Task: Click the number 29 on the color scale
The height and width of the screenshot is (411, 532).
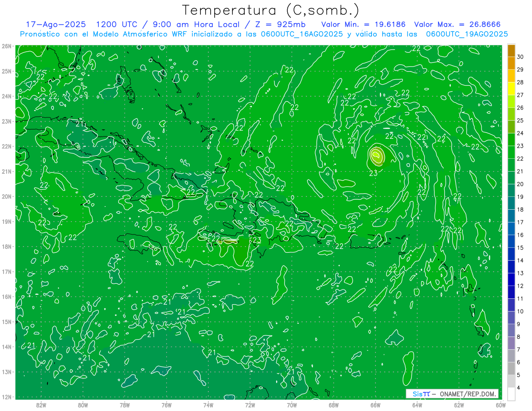Action: click(520, 69)
